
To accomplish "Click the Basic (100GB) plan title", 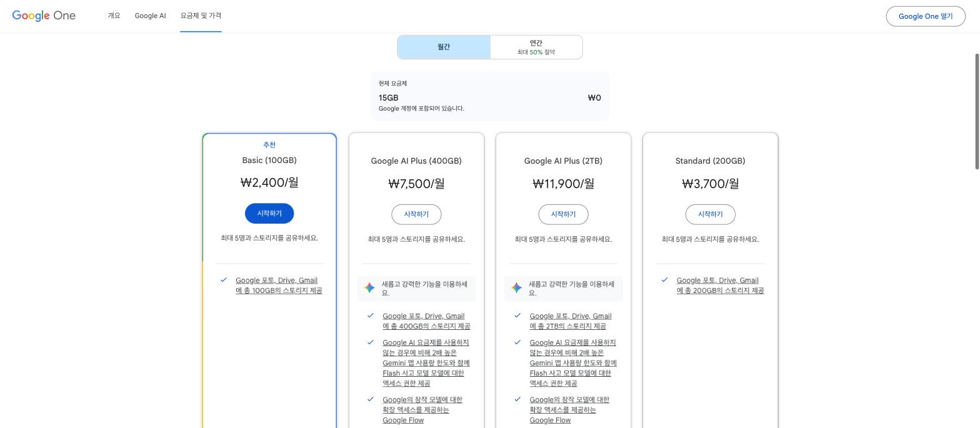I will [269, 161].
